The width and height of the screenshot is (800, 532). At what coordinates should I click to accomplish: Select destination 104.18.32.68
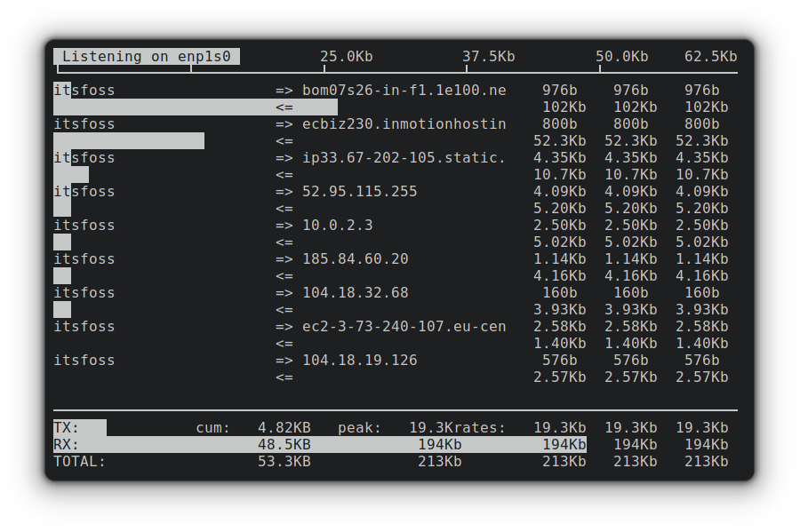point(355,293)
